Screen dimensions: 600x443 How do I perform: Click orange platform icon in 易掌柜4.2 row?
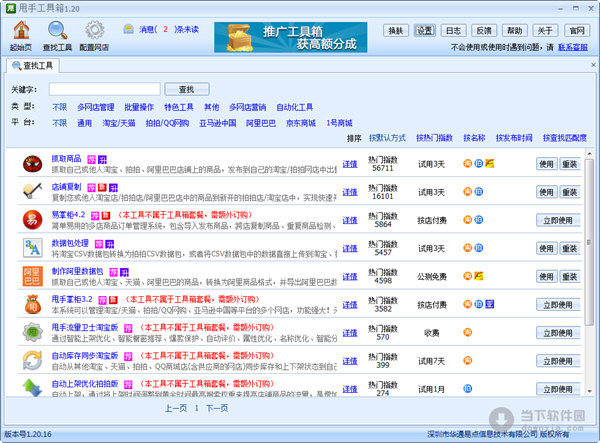click(468, 220)
